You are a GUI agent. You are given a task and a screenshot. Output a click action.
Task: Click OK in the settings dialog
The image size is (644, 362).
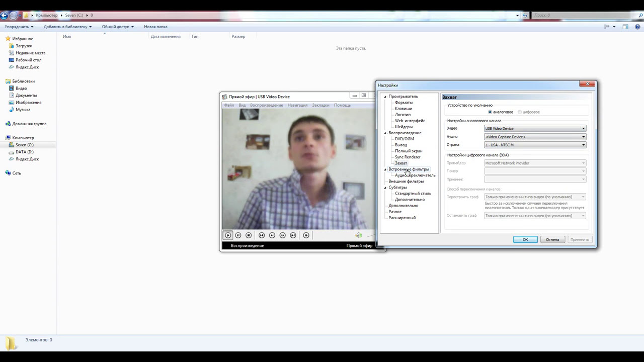tap(525, 239)
